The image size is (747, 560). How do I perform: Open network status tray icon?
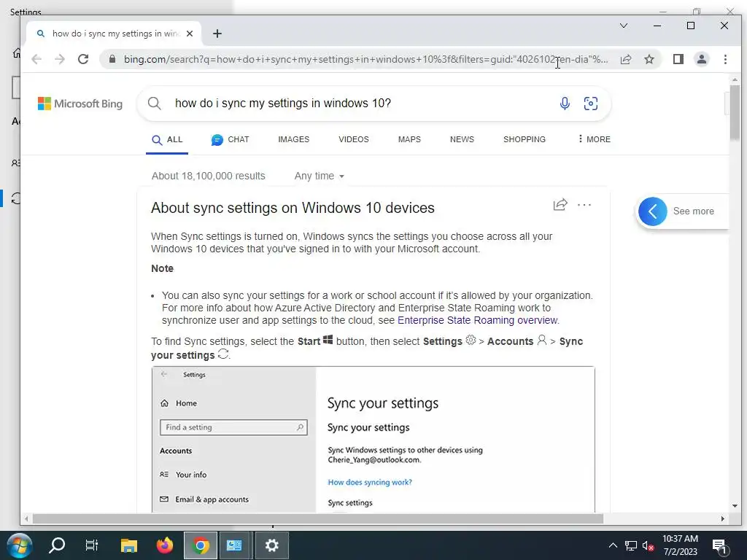pyautogui.click(x=631, y=545)
